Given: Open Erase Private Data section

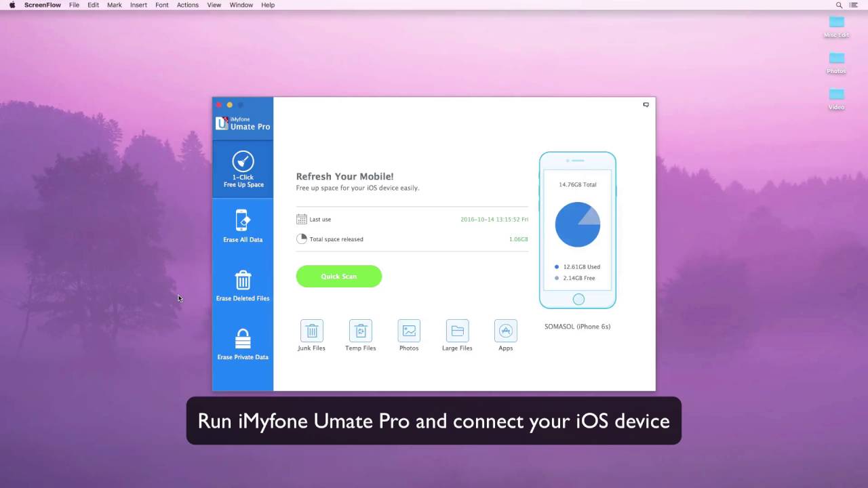Looking at the screenshot, I should 243,344.
